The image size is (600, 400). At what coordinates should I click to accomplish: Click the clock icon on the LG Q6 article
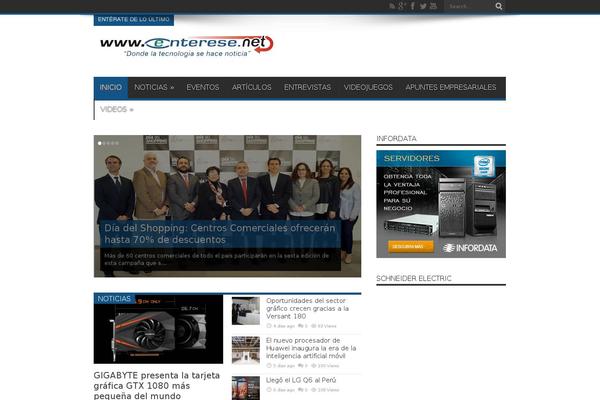(269, 390)
